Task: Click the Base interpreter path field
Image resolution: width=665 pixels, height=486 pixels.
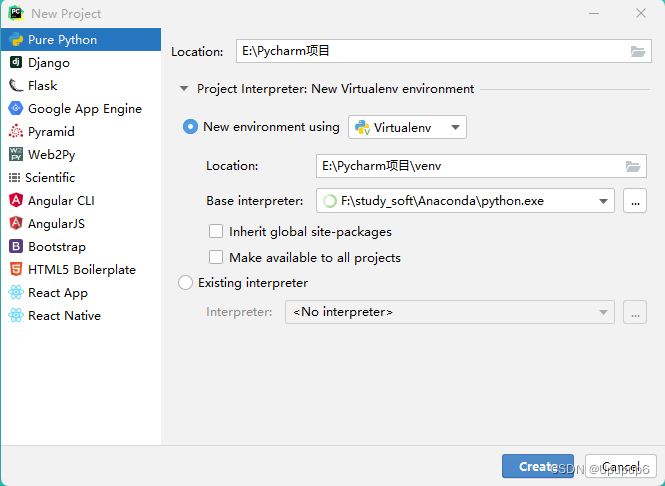Action: point(465,201)
